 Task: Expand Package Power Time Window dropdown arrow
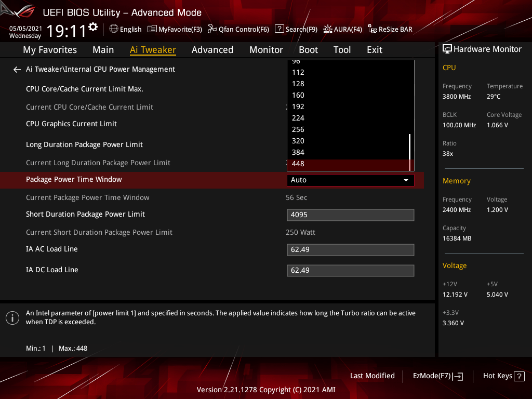[x=406, y=180]
